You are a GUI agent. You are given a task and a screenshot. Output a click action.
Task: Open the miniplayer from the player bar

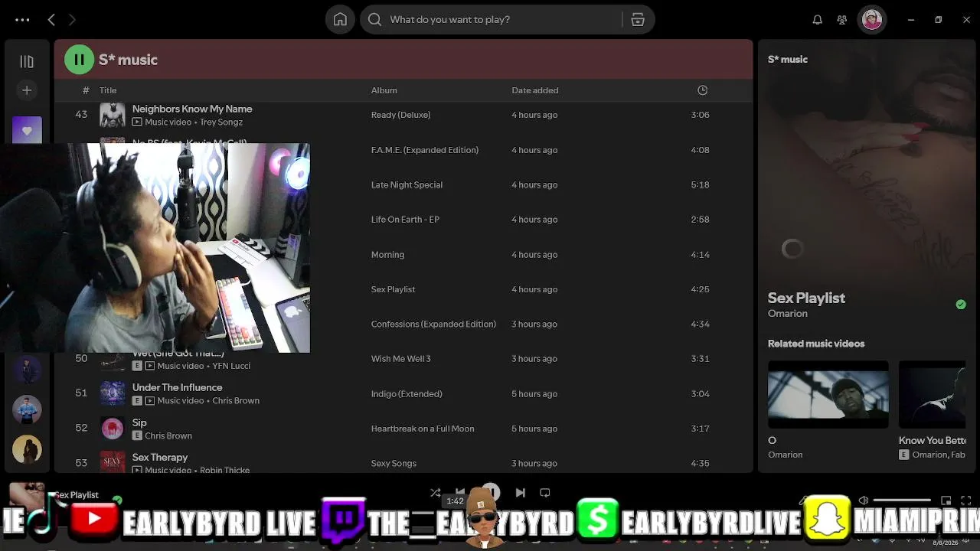coord(946,500)
